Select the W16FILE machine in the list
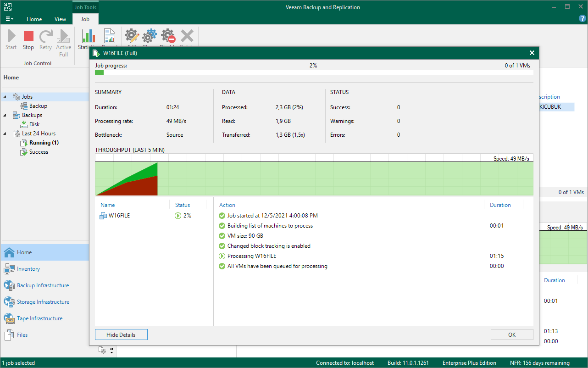 119,216
